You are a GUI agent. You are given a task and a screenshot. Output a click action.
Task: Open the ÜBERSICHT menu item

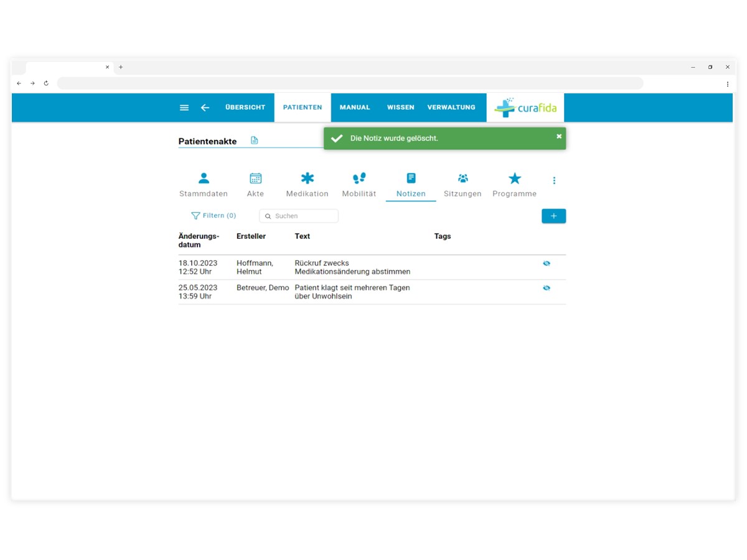245,108
